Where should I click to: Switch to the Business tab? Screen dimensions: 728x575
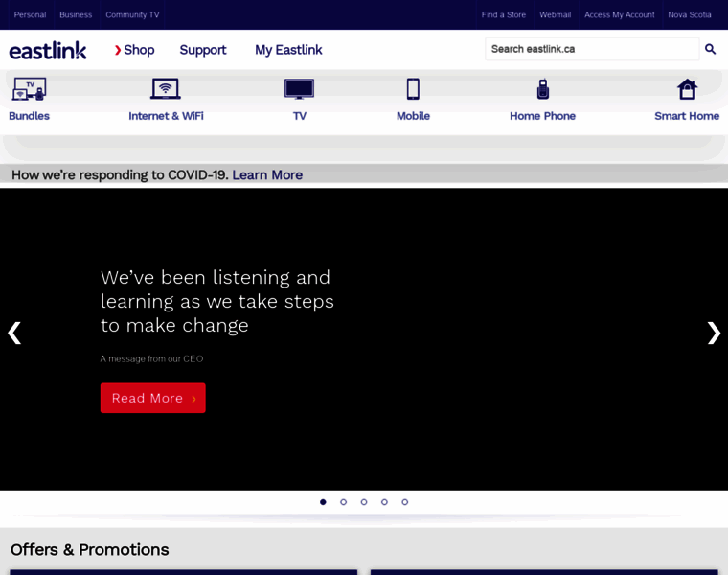[76, 15]
